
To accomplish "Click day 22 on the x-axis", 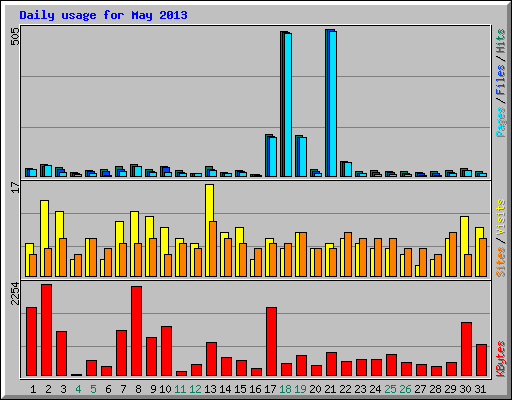I will [345, 389].
